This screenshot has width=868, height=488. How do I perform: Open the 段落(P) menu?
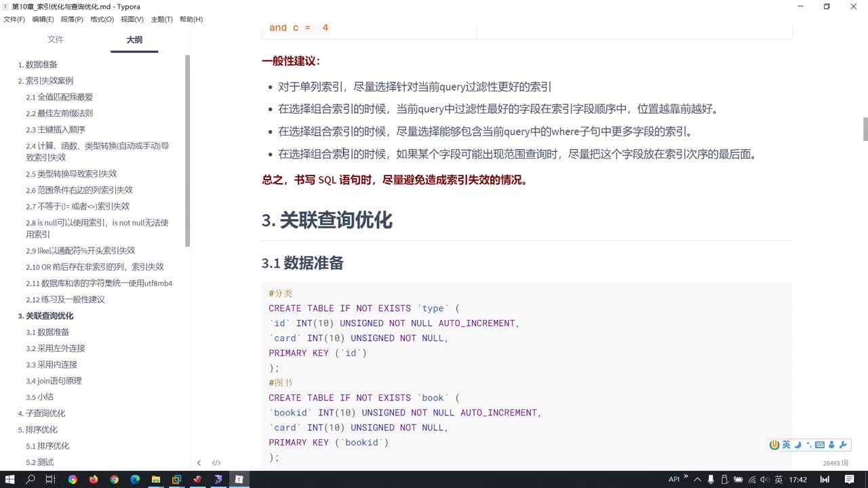pyautogui.click(x=72, y=19)
